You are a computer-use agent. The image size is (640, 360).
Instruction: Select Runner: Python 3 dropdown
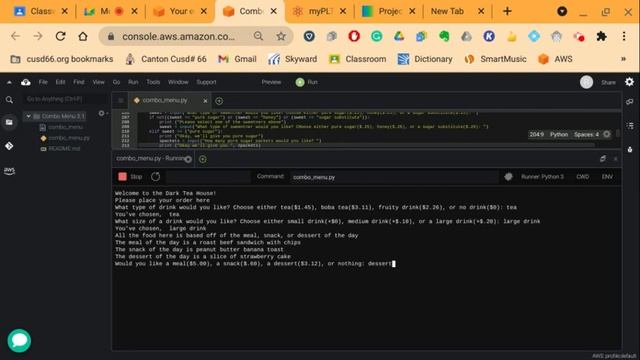(x=542, y=177)
